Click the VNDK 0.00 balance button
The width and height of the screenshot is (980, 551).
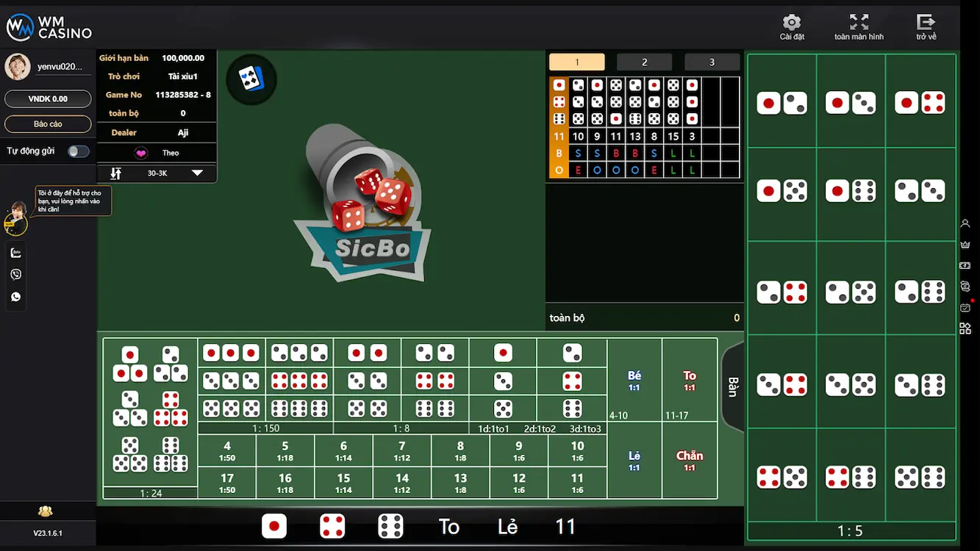coord(48,98)
